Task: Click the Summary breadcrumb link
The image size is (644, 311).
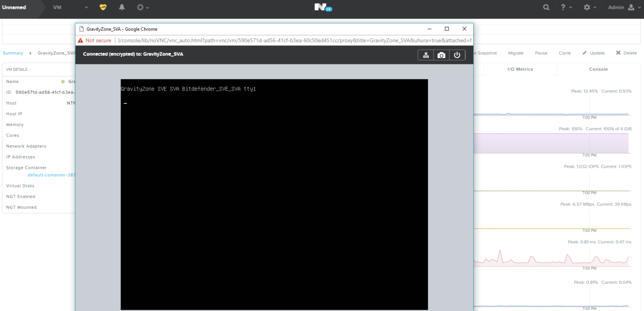Action: pos(13,53)
